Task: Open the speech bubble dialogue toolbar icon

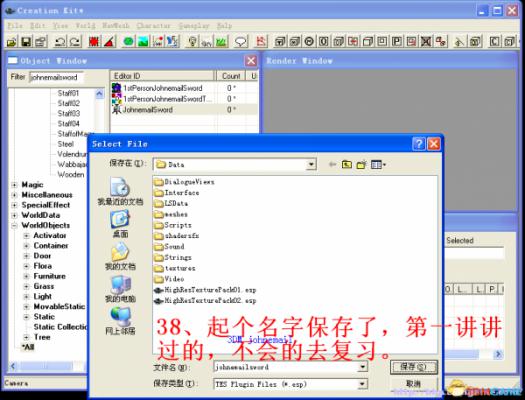Action: pos(241,42)
